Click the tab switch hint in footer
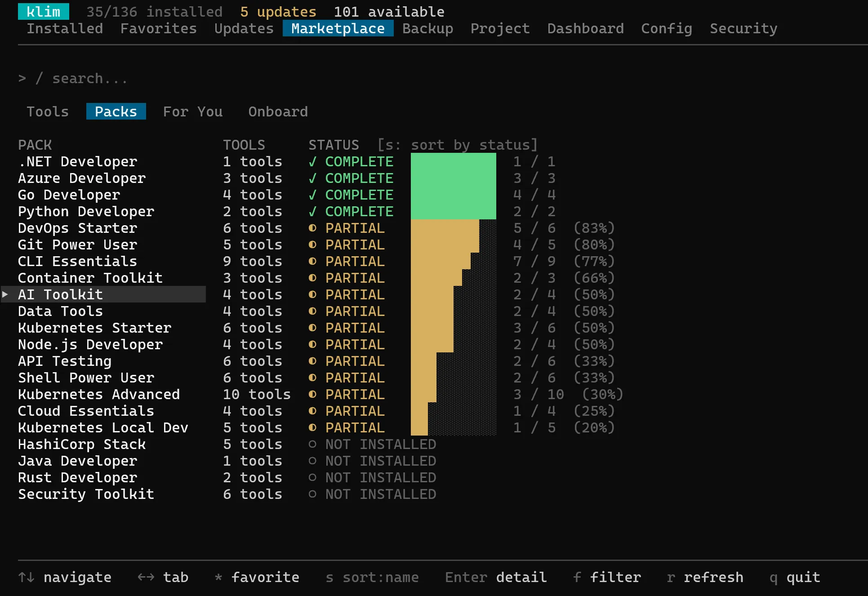The image size is (868, 596). pos(163,577)
